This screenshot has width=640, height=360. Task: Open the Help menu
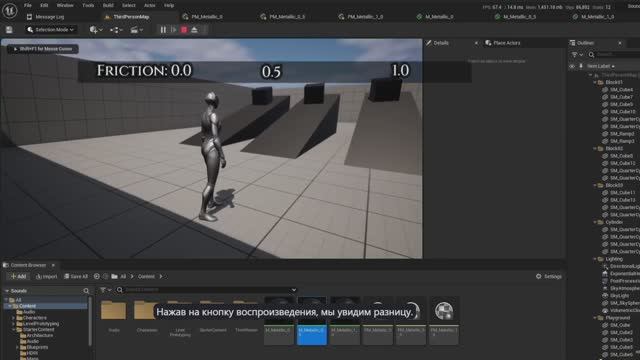pyautogui.click(x=169, y=5)
